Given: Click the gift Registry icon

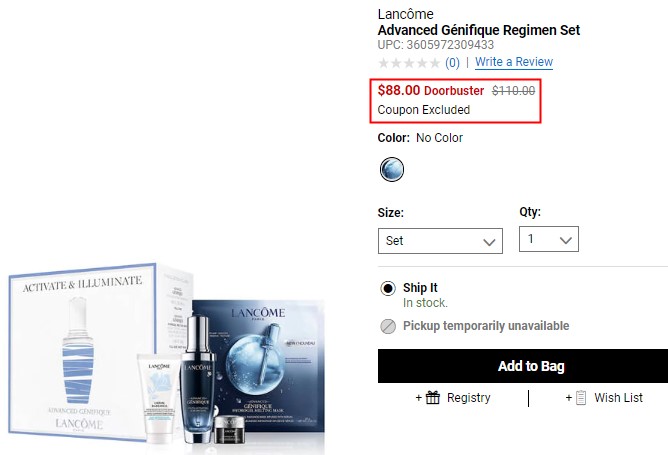Looking at the screenshot, I should (433, 397).
